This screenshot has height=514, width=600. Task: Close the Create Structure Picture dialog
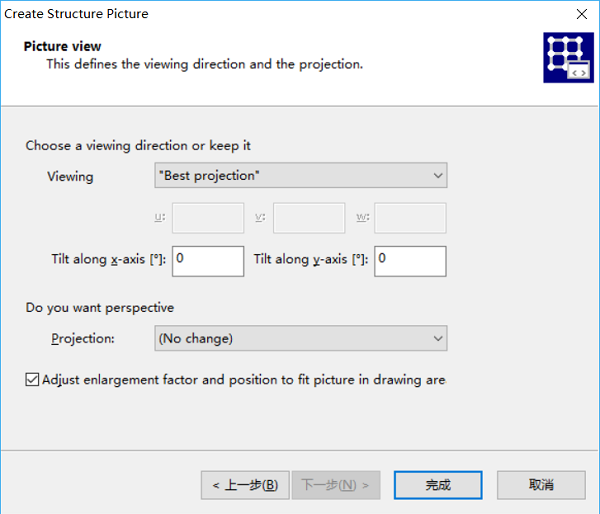pyautogui.click(x=582, y=14)
